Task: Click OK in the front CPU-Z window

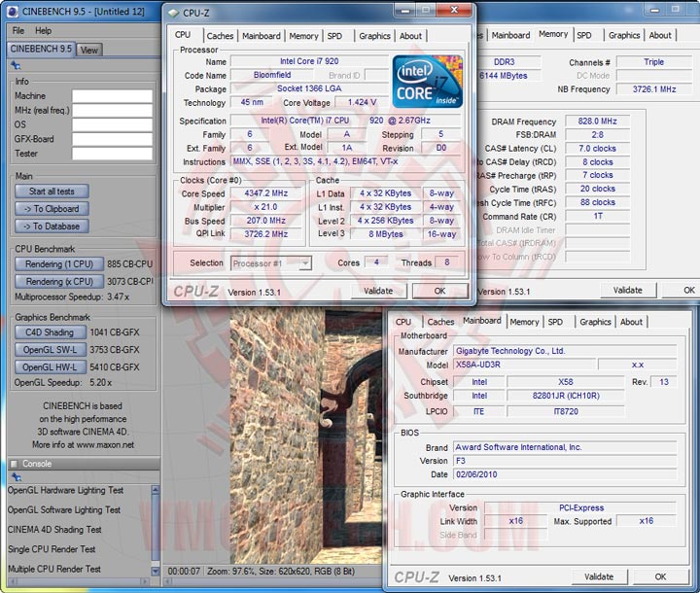Action: tap(440, 291)
